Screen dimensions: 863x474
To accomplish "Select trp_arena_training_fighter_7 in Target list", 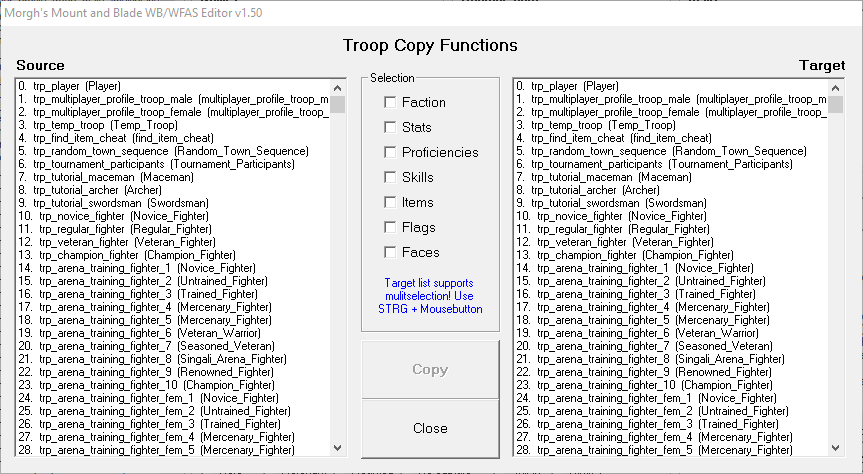I will coord(671,346).
